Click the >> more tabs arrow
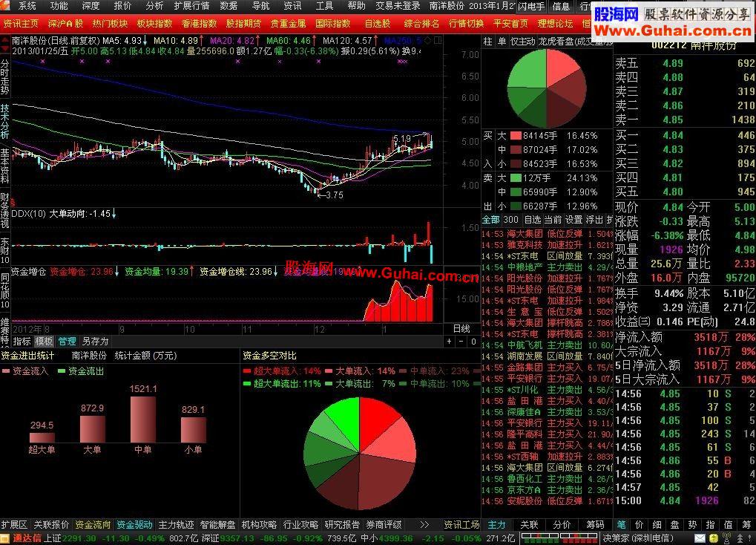The height and width of the screenshot is (545, 756). point(424,524)
